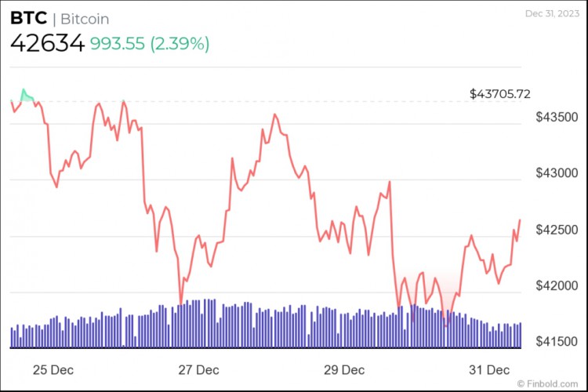
Task: Click the 31 Dec x-axis marker
Action: (489, 370)
